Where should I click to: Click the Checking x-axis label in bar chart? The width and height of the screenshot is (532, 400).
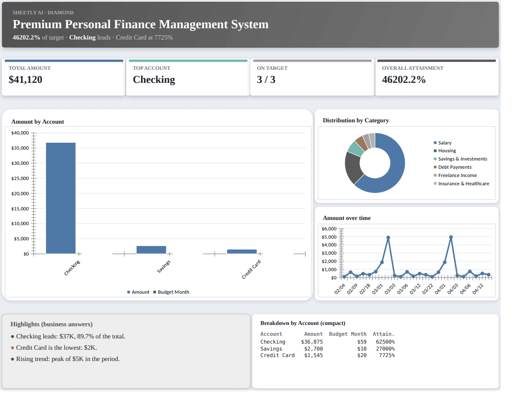72,268
